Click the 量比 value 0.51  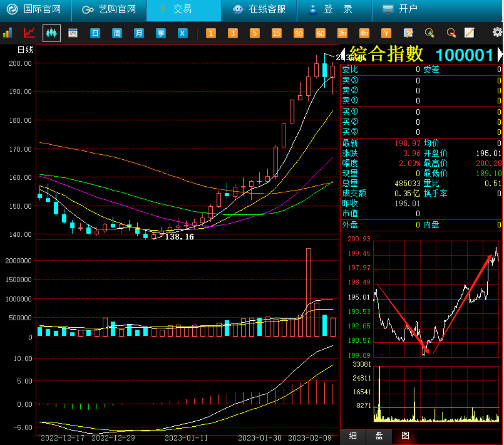(493, 184)
